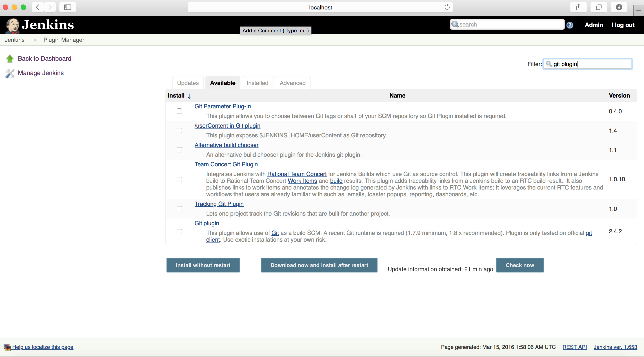Open the Safari downloads icon

tap(619, 7)
